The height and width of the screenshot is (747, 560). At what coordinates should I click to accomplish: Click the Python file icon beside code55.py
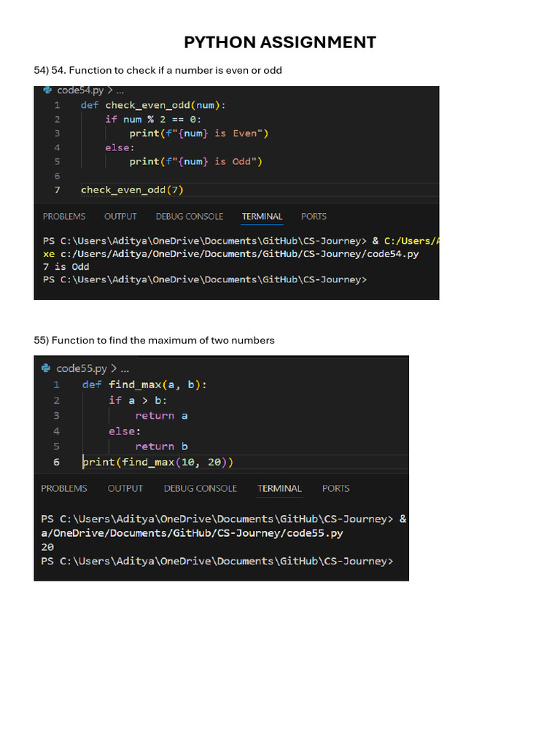pos(46,368)
